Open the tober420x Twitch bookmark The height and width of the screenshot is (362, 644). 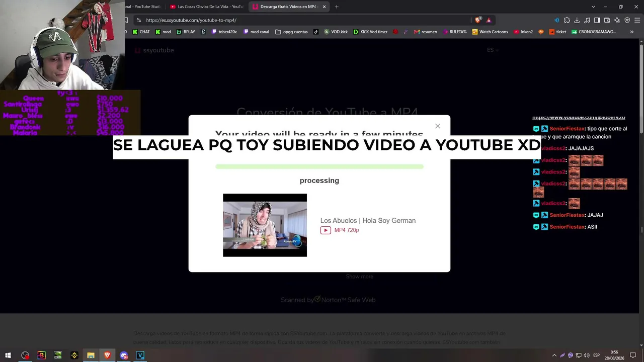(224, 32)
